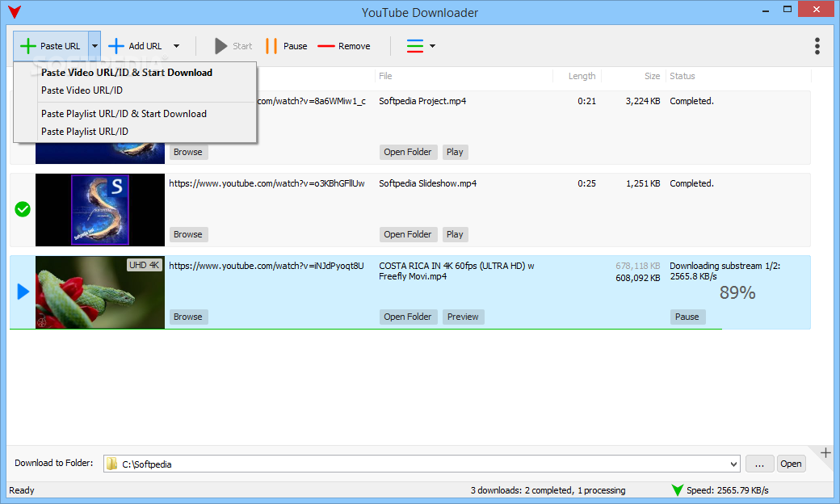The image size is (840, 504).
Task: Click Softpedia Project.mp4 file name
Action: 422,101
